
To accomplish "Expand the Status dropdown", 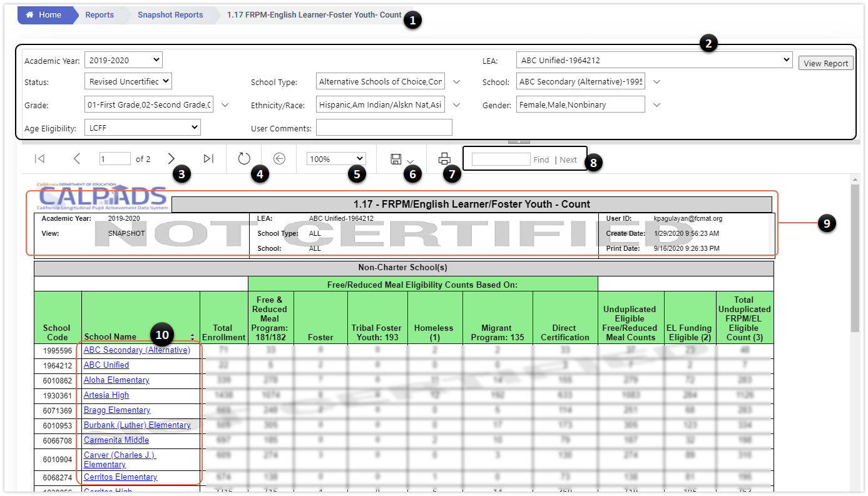I will pos(128,81).
